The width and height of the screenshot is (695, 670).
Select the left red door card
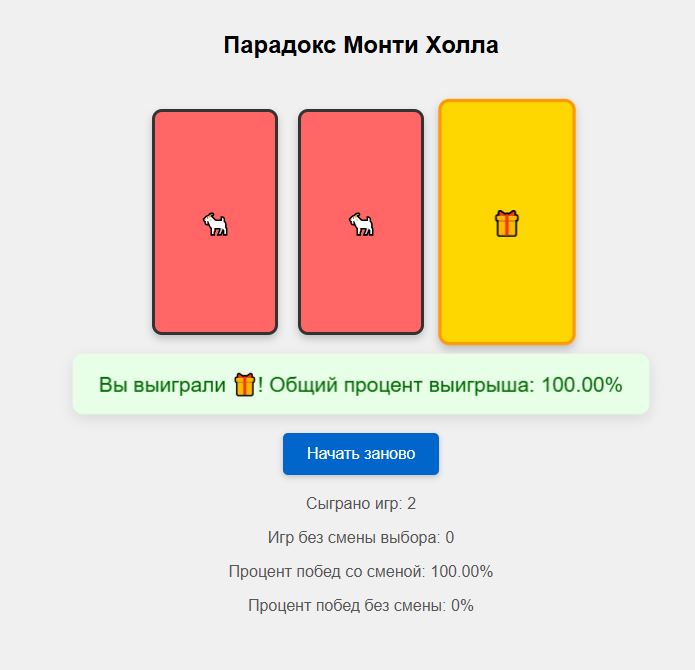tap(215, 222)
